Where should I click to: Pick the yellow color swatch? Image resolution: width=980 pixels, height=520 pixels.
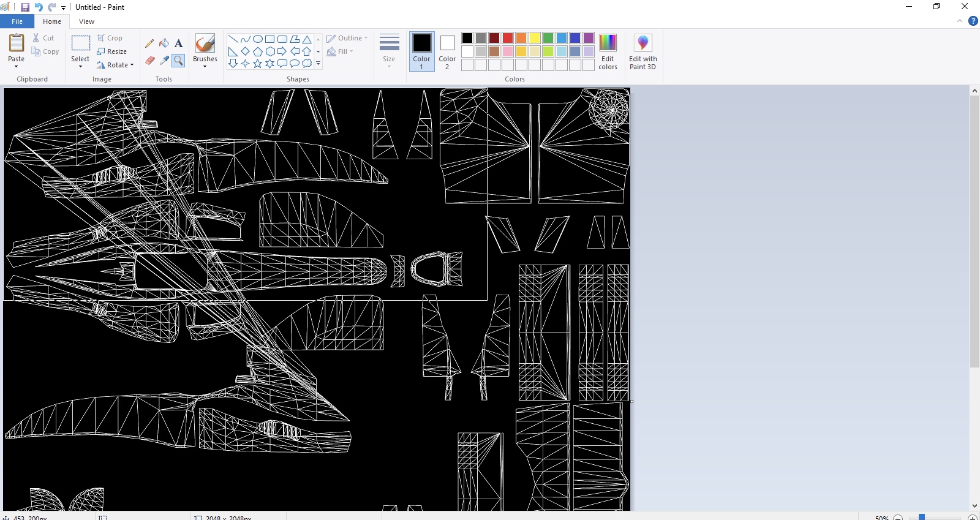click(x=535, y=38)
